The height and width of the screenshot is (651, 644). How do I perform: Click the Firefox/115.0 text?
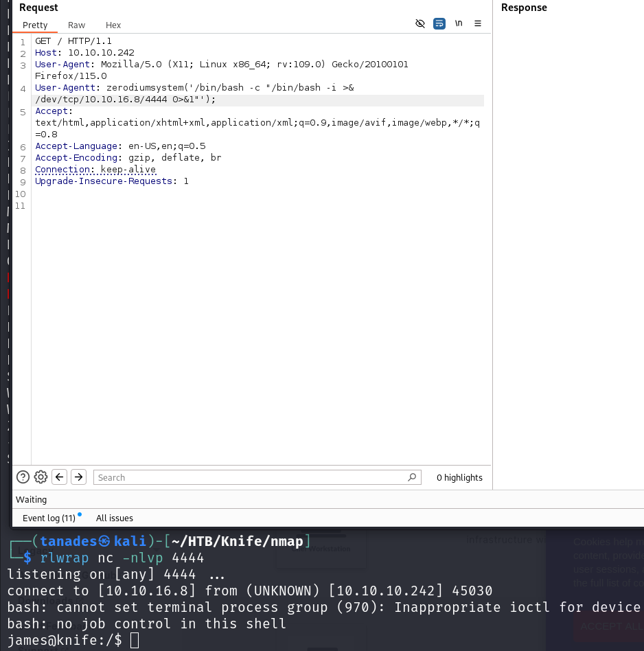(71, 76)
